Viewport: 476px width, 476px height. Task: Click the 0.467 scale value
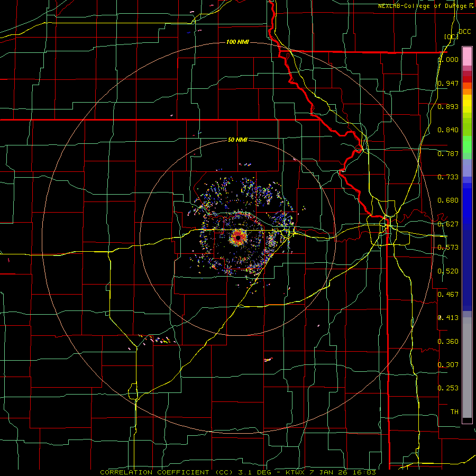point(448,295)
